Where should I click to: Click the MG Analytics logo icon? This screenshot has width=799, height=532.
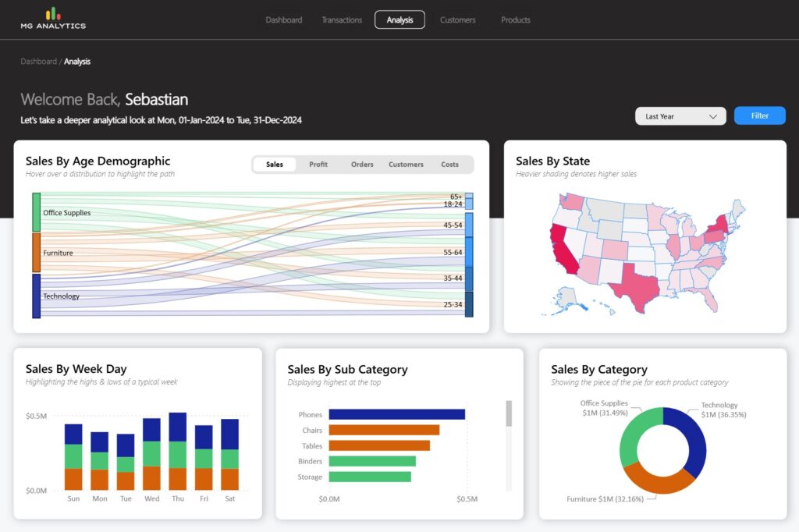pyautogui.click(x=52, y=13)
